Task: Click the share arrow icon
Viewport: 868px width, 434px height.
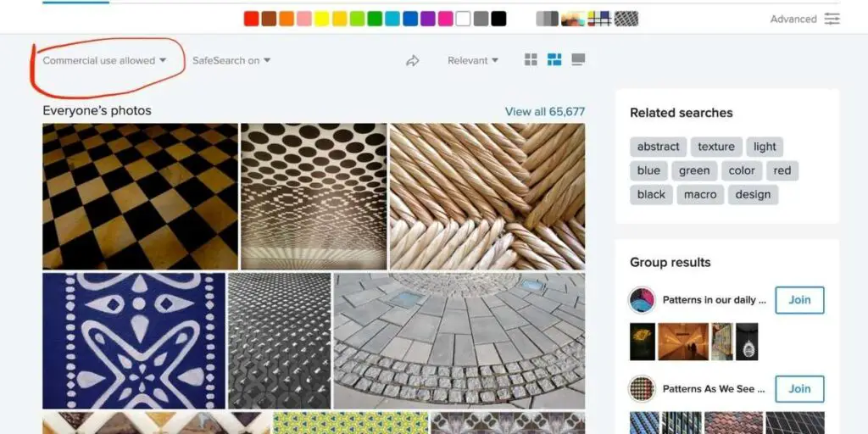Action: point(413,60)
